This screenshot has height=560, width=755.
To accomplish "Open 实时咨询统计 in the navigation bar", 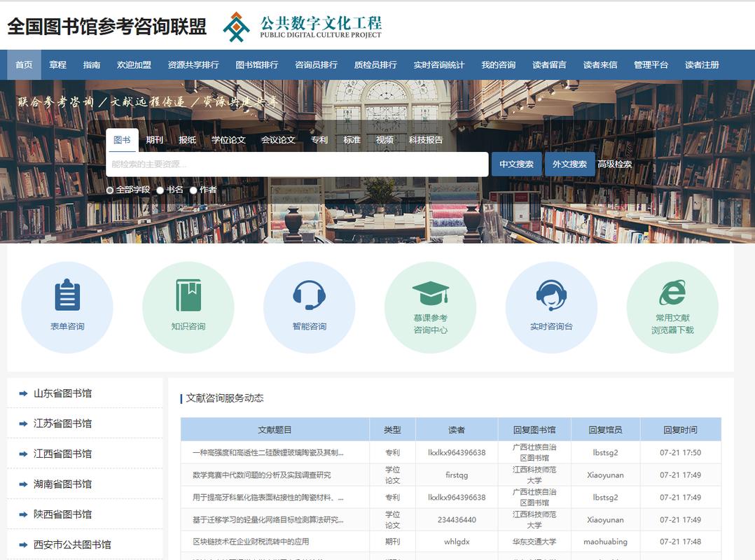I will tap(438, 65).
